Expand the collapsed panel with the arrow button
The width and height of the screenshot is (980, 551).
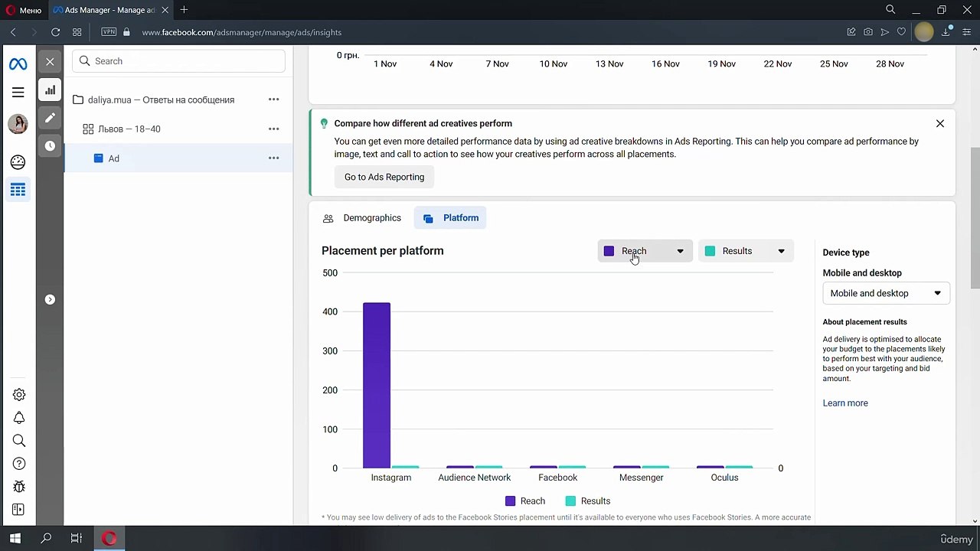[x=50, y=299]
